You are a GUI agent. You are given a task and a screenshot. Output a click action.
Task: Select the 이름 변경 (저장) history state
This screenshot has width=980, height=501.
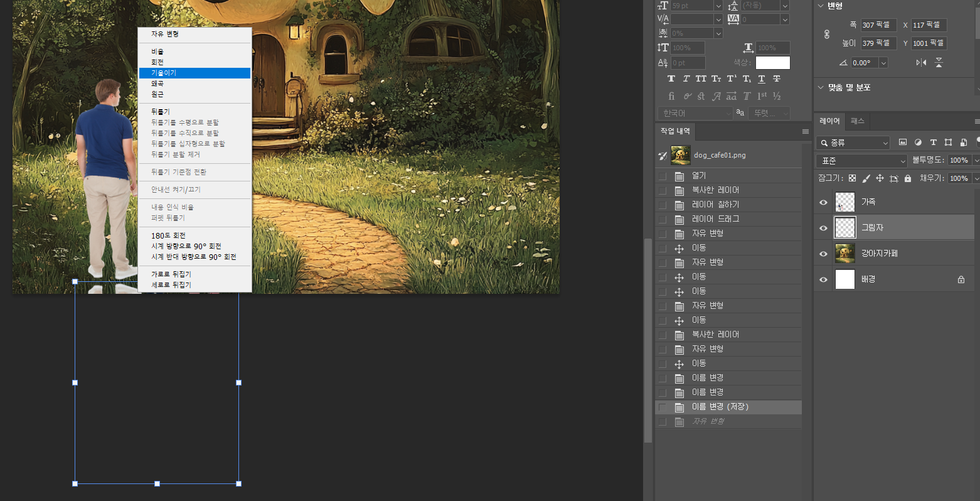tap(728, 407)
